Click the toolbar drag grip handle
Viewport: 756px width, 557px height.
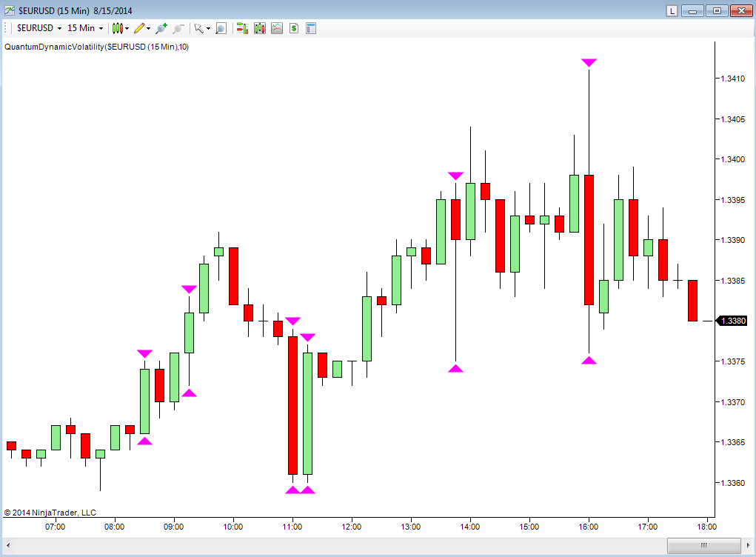6,28
